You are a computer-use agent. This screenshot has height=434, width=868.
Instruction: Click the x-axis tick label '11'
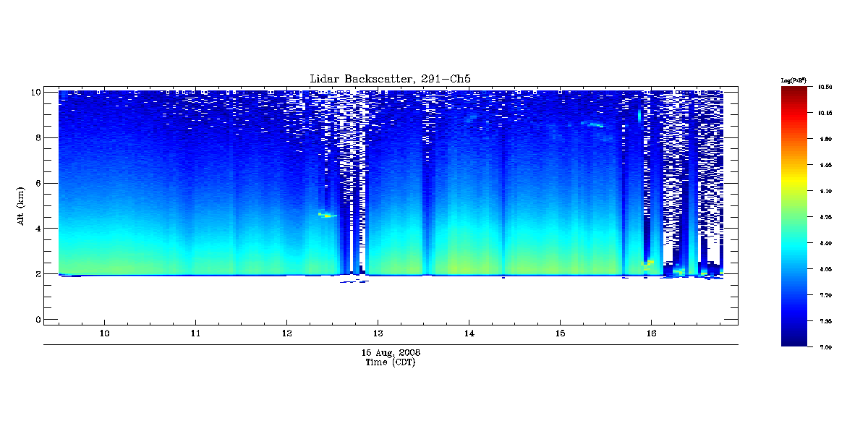pyautogui.click(x=196, y=333)
